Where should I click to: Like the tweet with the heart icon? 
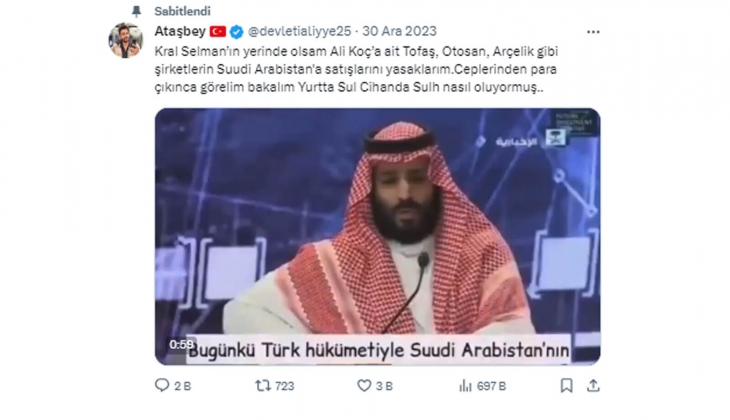coord(364,386)
